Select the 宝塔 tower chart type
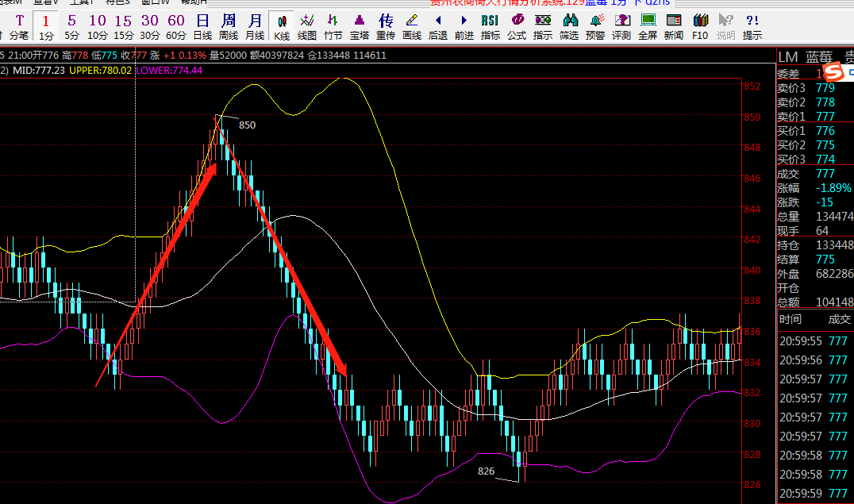The height and width of the screenshot is (504, 854). tap(359, 27)
